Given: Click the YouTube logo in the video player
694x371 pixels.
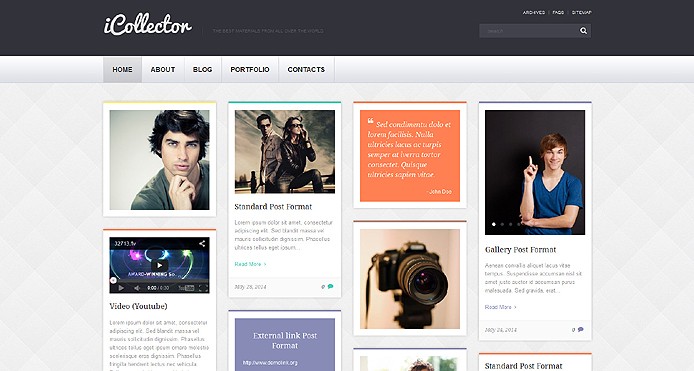Looking at the screenshot, I should [186, 288].
